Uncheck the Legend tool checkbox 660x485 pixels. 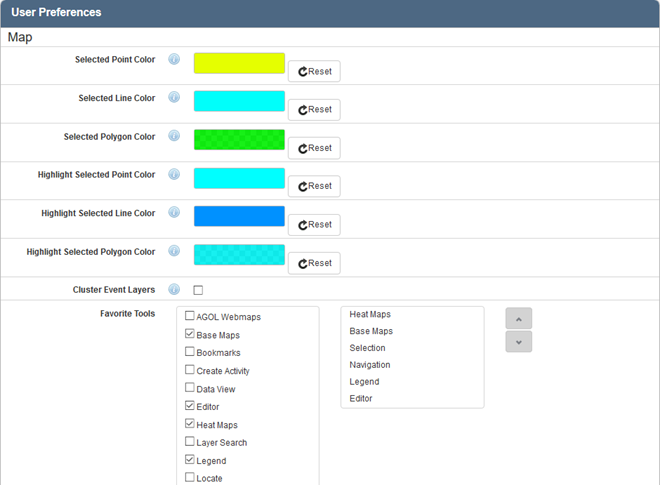[x=190, y=461]
